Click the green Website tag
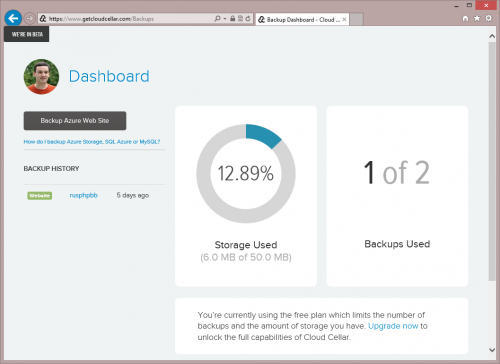The image size is (500, 364). click(40, 196)
